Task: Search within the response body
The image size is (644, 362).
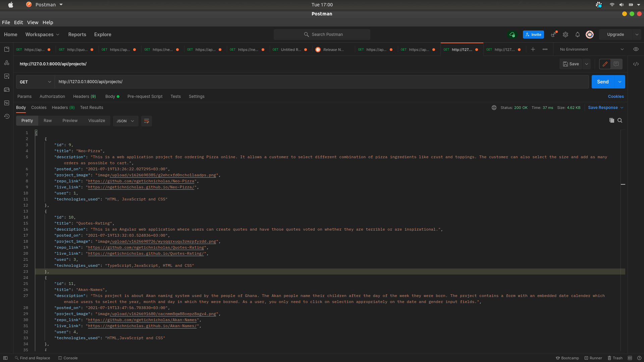Action: click(620, 120)
